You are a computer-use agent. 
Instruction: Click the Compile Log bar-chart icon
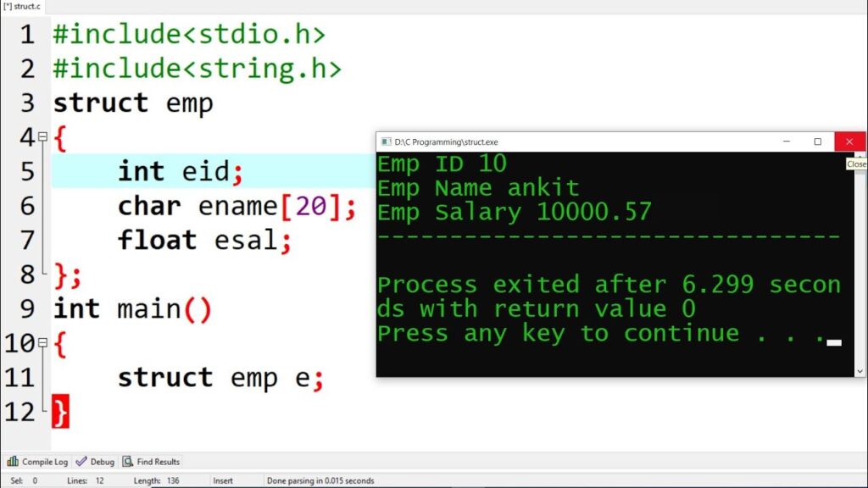coord(12,462)
